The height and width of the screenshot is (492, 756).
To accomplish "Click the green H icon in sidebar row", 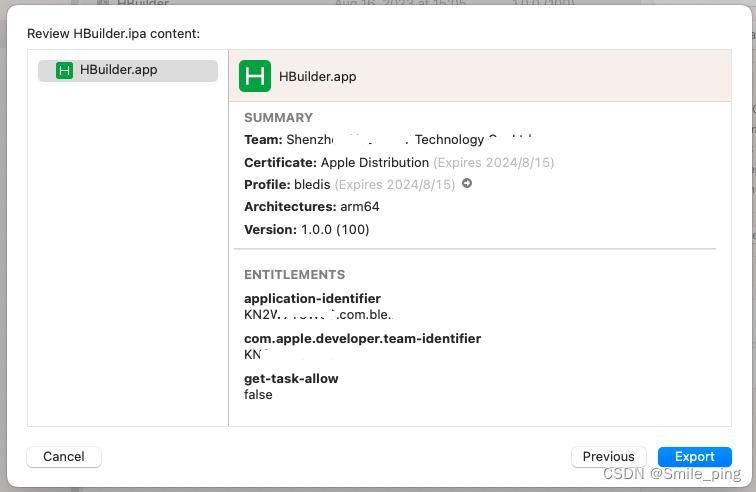I will (64, 70).
